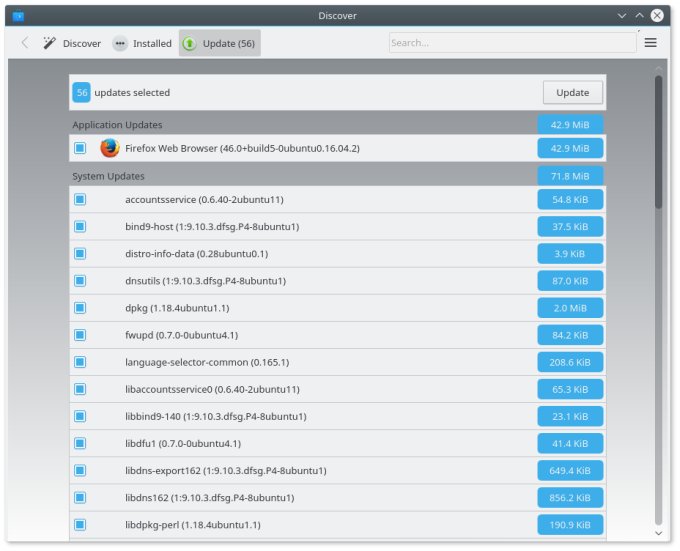
Task: Toggle checkbox for libdns162 package
Action: point(80,497)
